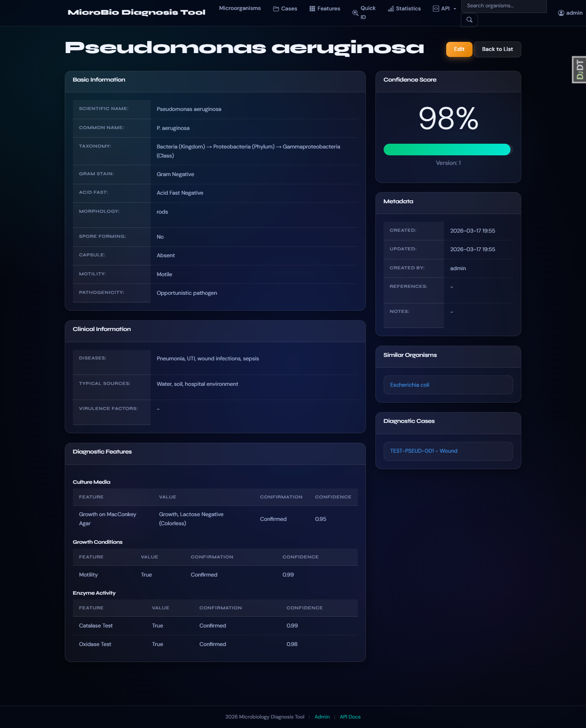Click the magnifier search button
This screenshot has height=728, width=586.
(469, 19)
